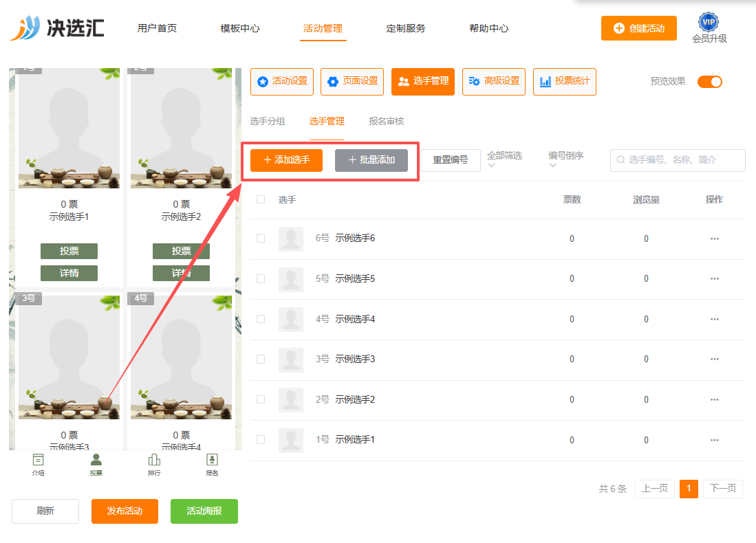
Task: Click the 浏览量 column header
Action: coord(646,200)
